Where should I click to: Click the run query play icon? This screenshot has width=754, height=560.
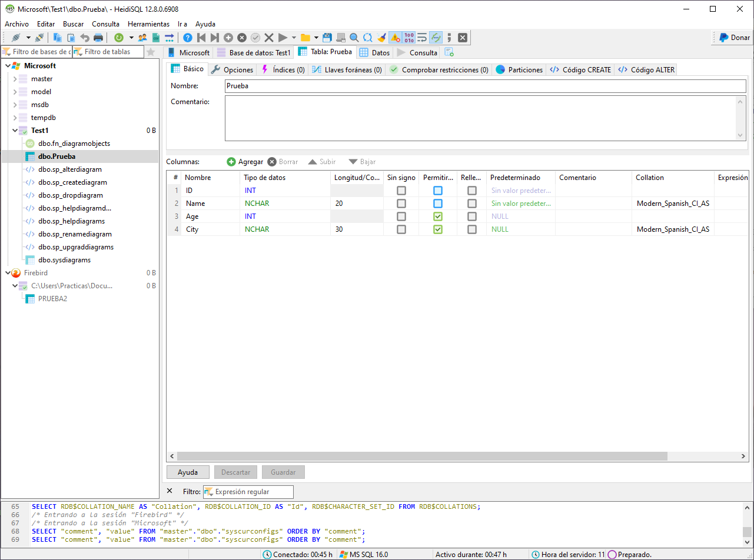[283, 38]
